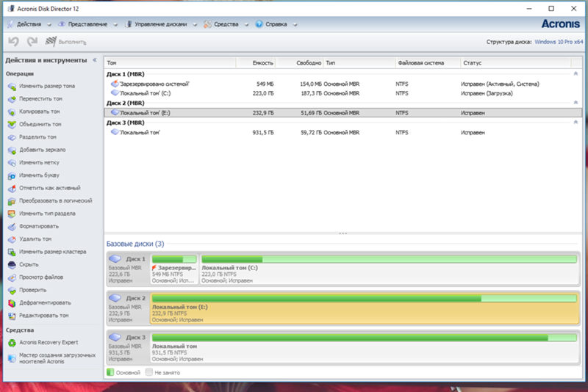Choose Объединить том operation

(x=35, y=124)
